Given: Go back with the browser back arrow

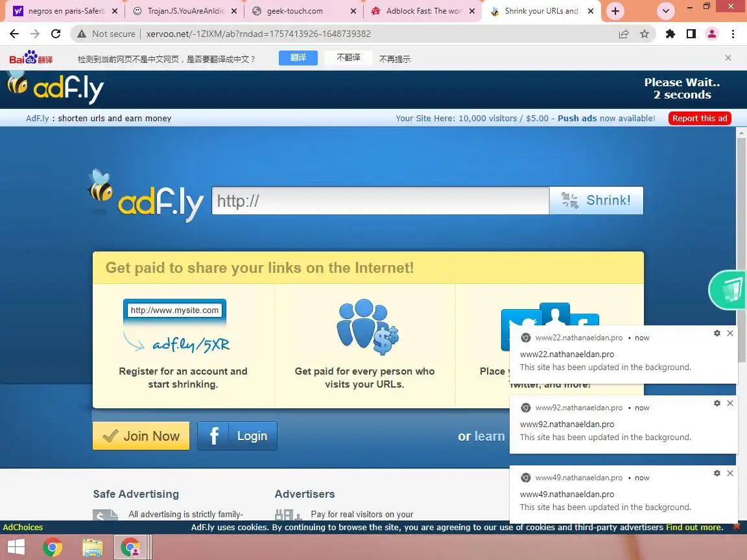Looking at the screenshot, I should point(14,34).
